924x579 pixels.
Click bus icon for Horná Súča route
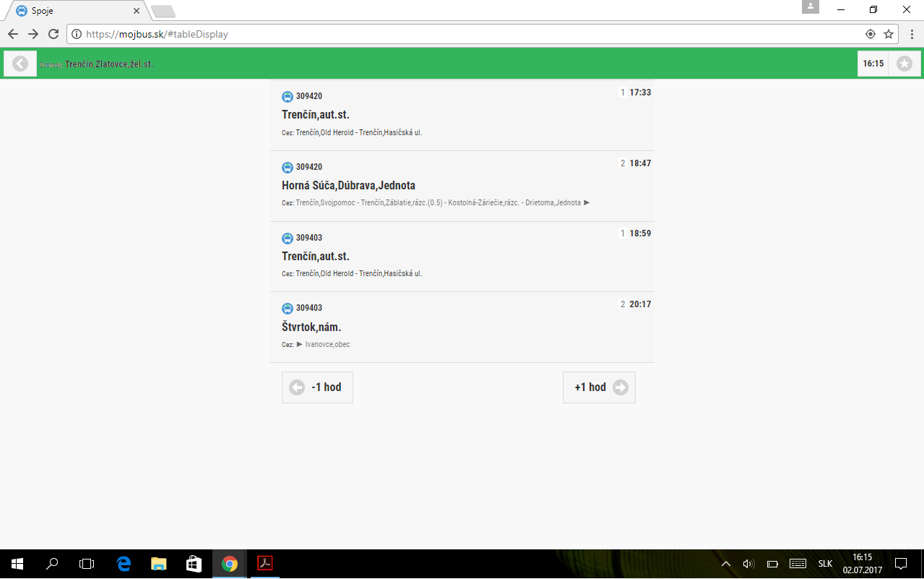pos(287,167)
